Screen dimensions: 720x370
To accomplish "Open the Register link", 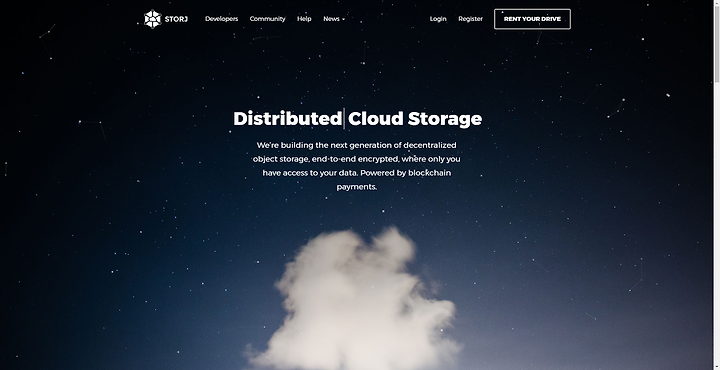I will (470, 19).
